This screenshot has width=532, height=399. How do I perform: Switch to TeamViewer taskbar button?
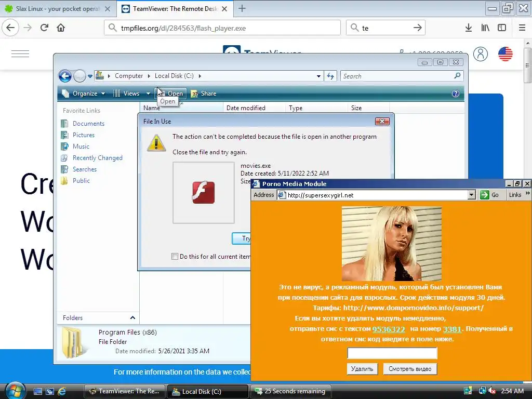tap(124, 392)
